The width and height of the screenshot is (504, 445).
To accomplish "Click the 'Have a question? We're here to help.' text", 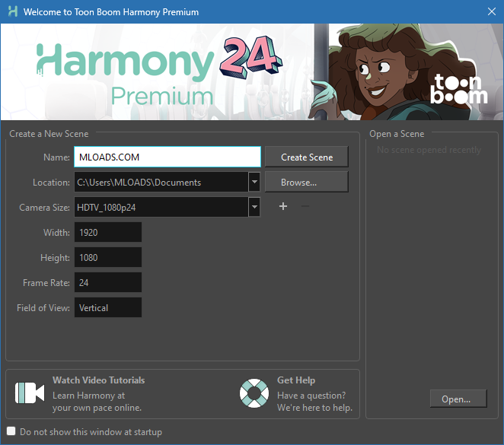I will click(314, 402).
